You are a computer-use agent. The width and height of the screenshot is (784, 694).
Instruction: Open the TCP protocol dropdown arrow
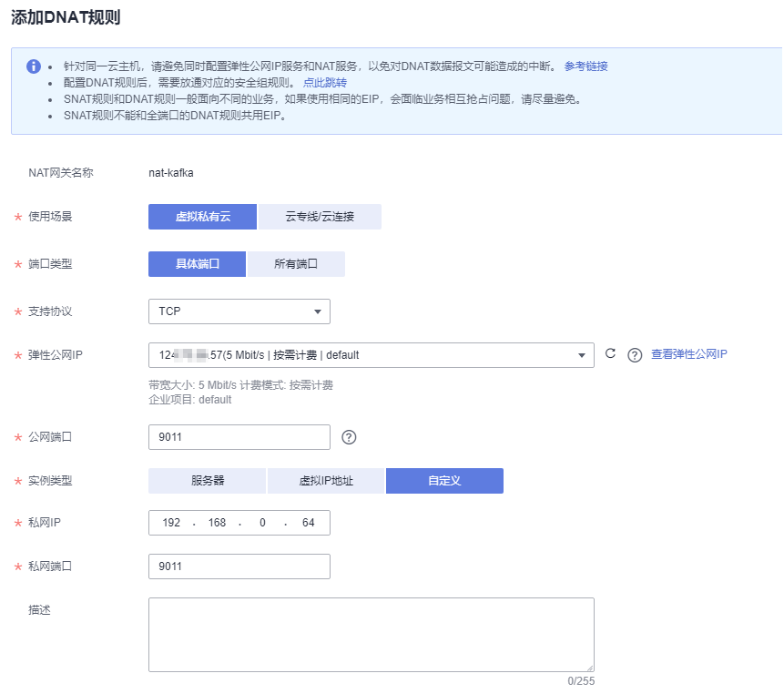point(319,311)
